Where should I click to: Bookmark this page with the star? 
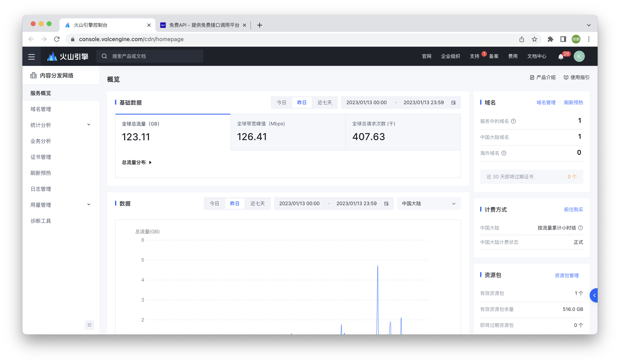[x=534, y=39]
